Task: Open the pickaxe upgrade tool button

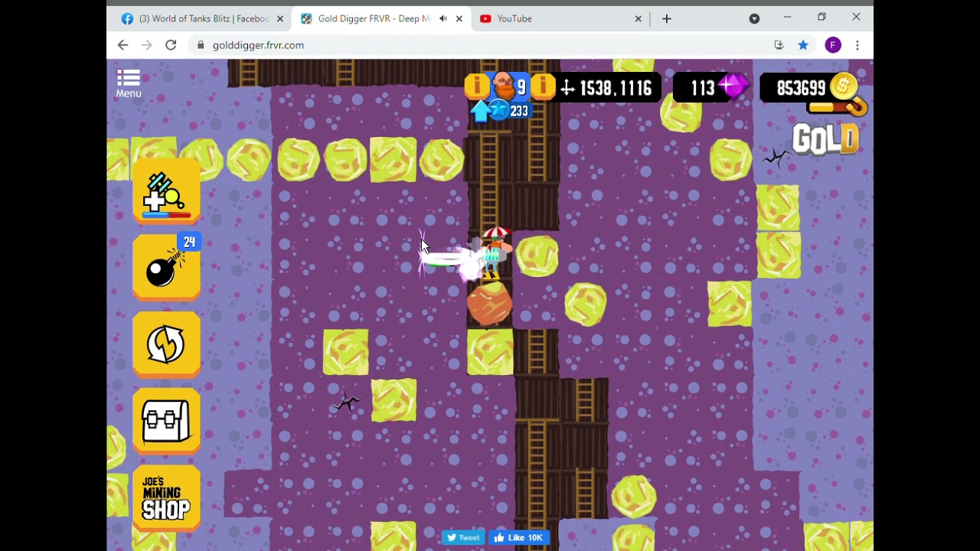Action: point(166,191)
